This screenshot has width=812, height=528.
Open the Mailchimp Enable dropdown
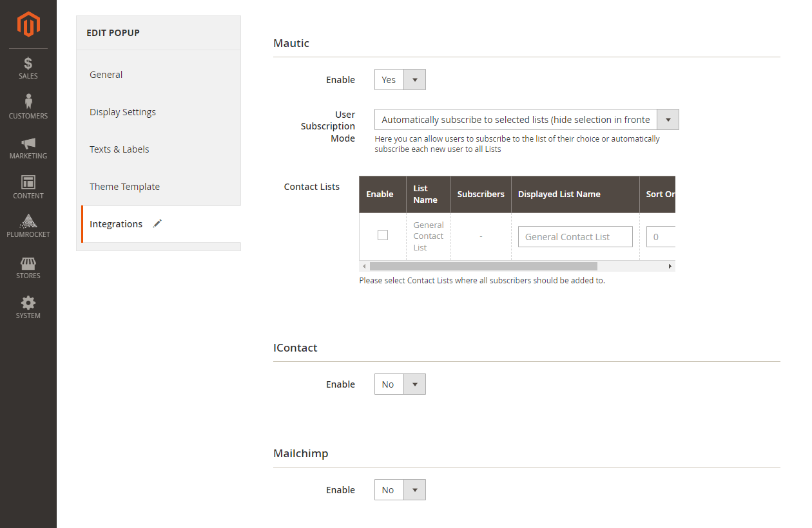click(x=400, y=490)
